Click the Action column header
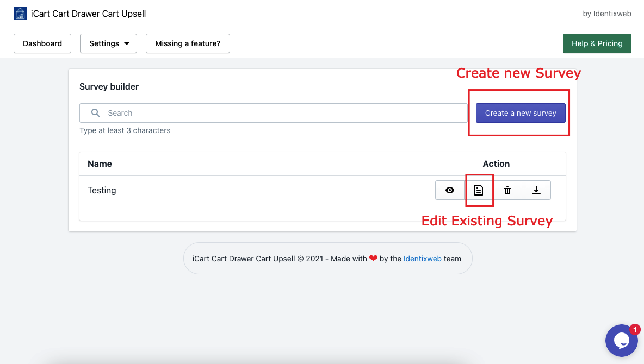644x364 pixels. pos(496,164)
